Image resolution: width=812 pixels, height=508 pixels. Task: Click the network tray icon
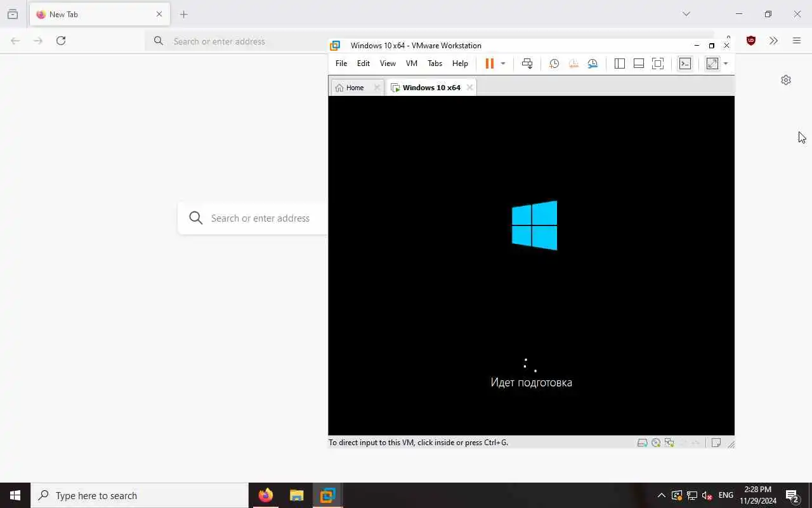692,495
